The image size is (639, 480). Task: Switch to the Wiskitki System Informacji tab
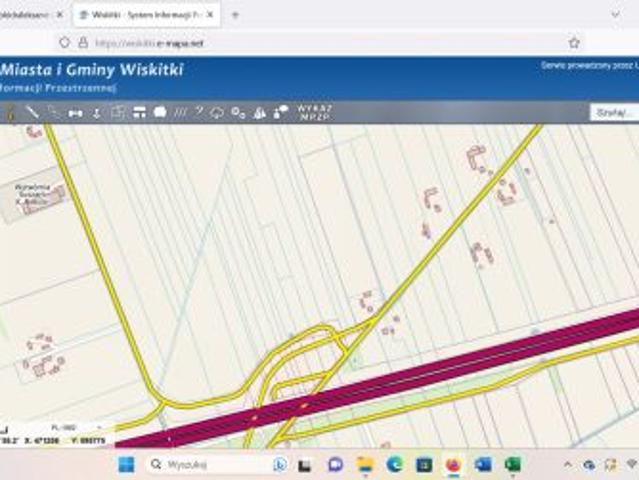147,15
